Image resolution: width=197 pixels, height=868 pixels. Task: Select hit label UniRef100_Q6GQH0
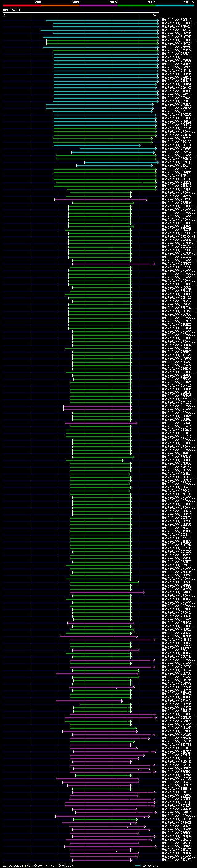(177, 345)
